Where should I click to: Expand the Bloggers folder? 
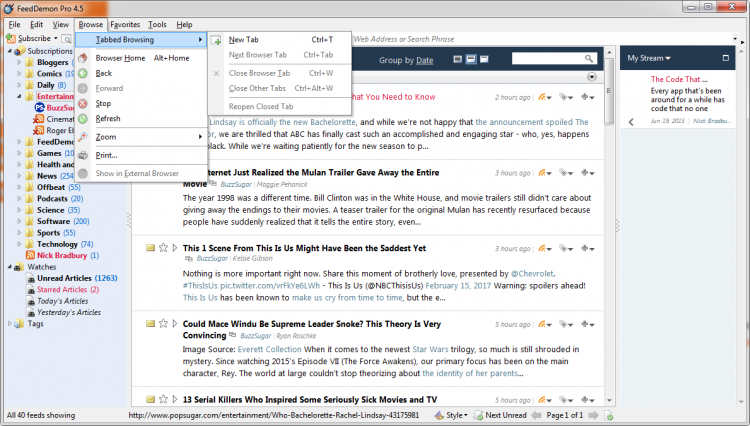(19, 62)
